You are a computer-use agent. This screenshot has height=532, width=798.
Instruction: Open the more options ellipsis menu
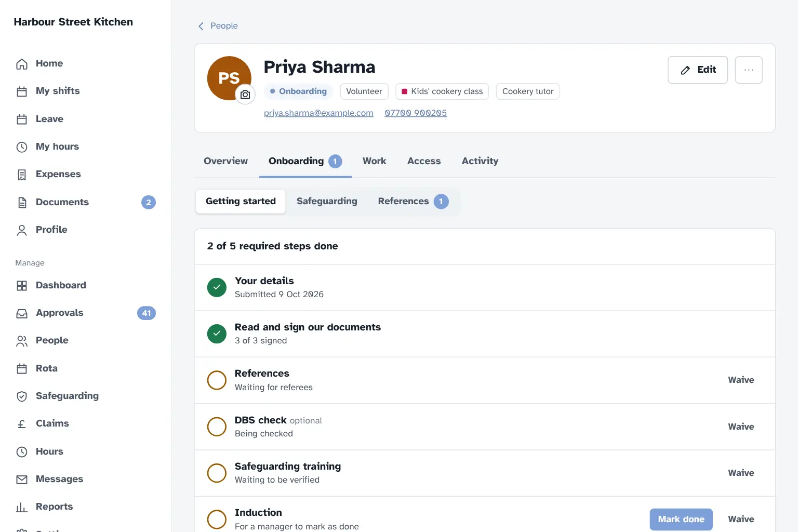point(749,70)
